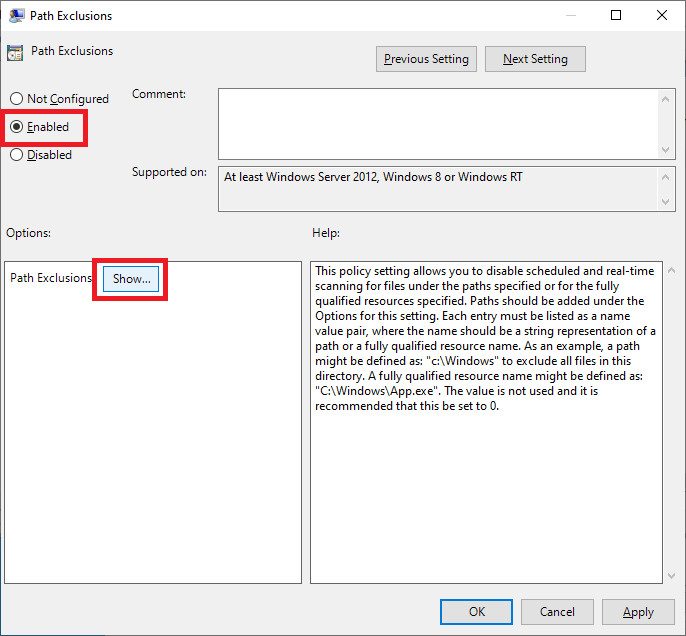This screenshot has height=636, width=686.
Task: Click the Help description text area
Action: (x=485, y=420)
